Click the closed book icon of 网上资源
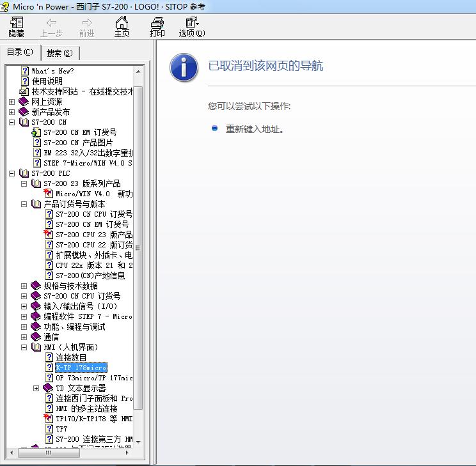476x466 pixels. (24, 102)
